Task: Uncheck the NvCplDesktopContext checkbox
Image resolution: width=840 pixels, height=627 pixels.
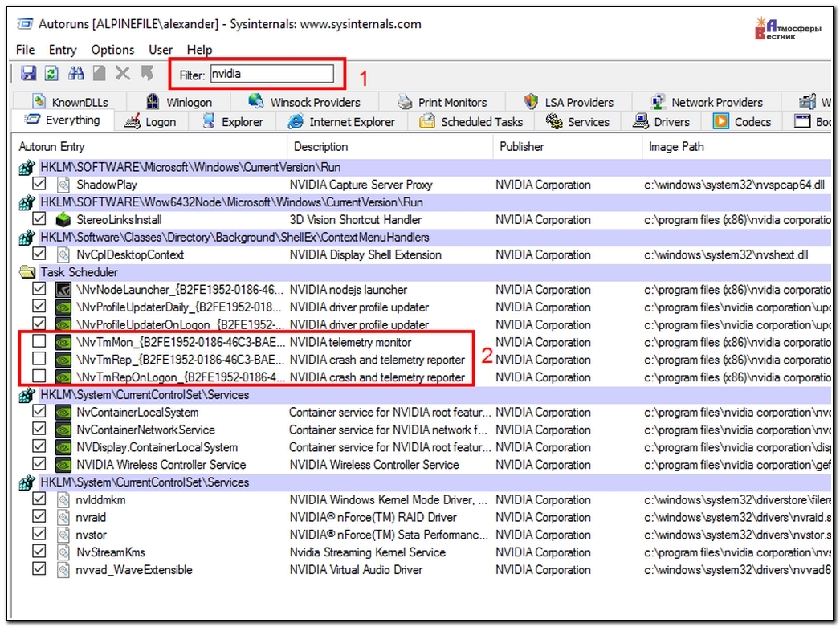Action: 39,253
